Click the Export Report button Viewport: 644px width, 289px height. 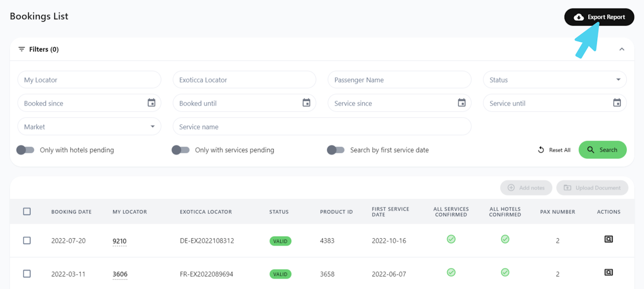(x=599, y=17)
